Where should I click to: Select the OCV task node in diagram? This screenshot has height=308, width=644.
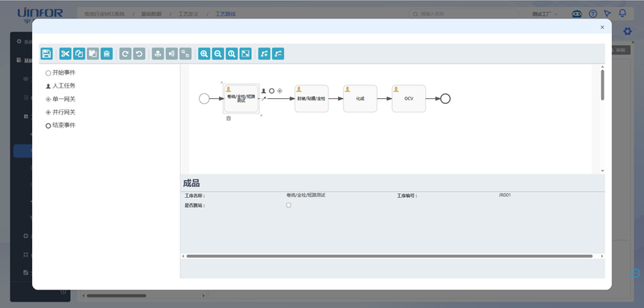click(x=409, y=98)
